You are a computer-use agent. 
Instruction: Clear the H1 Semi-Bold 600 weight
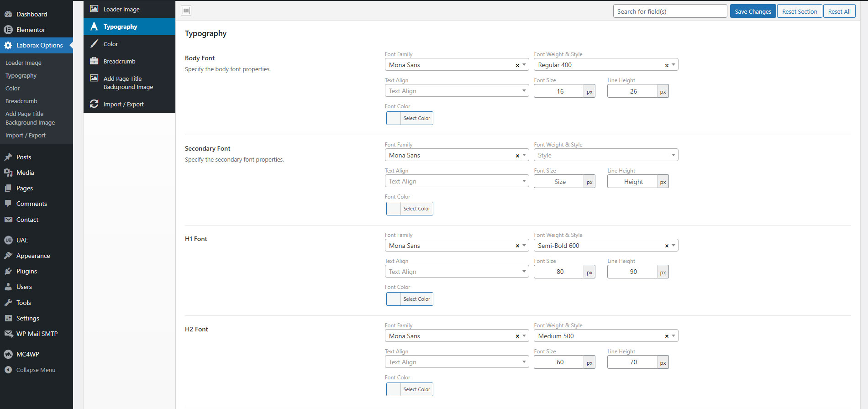(x=667, y=246)
